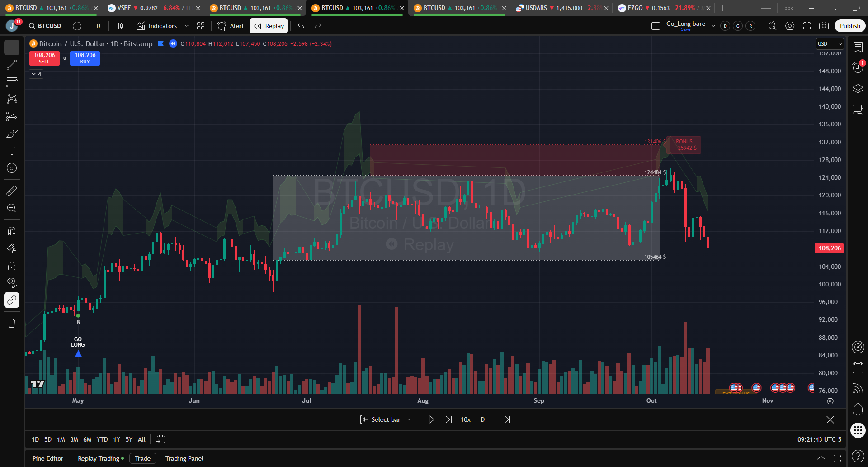Select the Text drawing tool
Image resolution: width=868 pixels, height=467 pixels.
pos(12,151)
